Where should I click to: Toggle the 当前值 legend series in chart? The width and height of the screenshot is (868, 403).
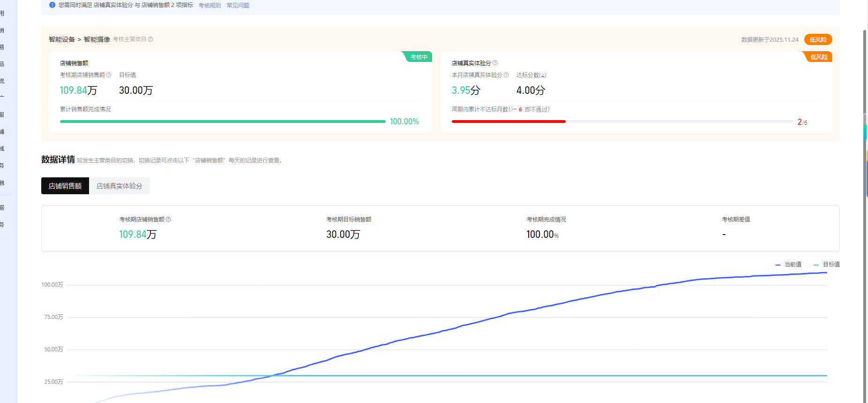point(788,265)
